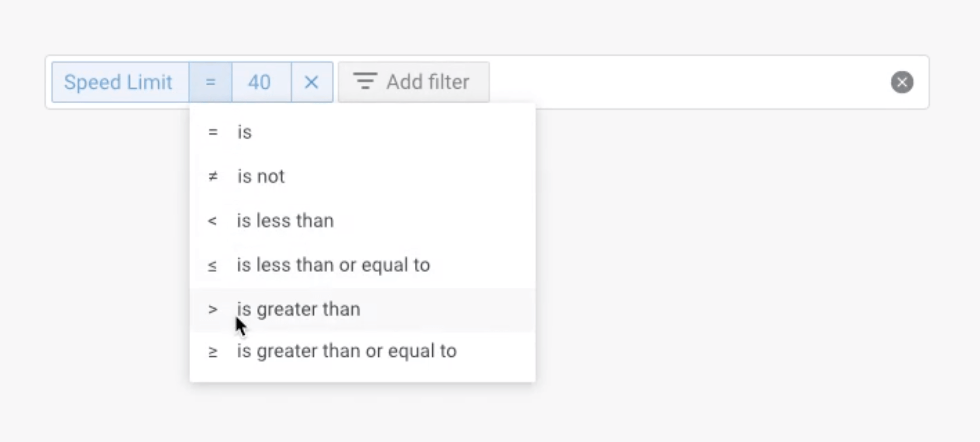Pick the "is less than" option
Screen dimensions: 980x442
pos(285,221)
